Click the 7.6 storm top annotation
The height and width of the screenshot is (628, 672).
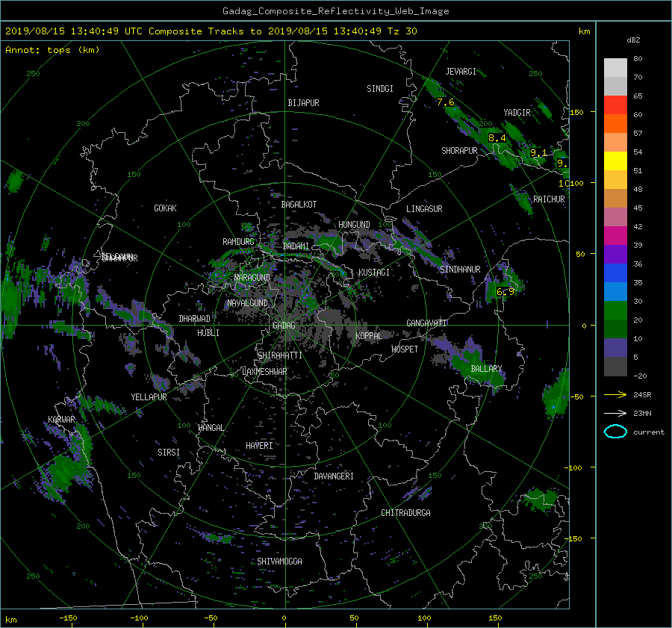(445, 102)
